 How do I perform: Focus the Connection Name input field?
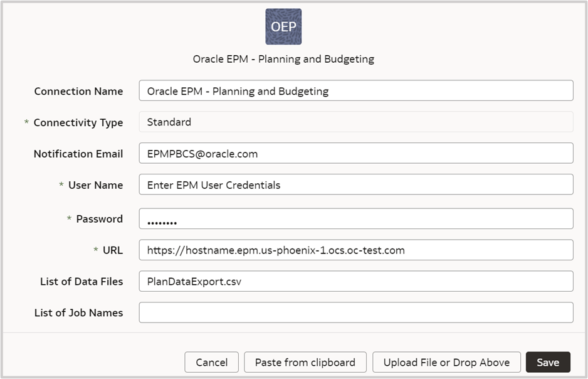pos(355,90)
